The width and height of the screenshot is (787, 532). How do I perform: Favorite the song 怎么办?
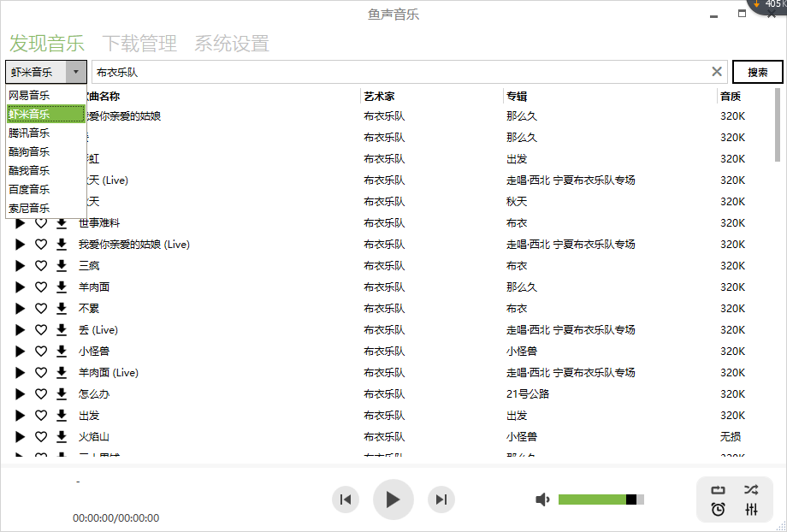pyautogui.click(x=41, y=394)
